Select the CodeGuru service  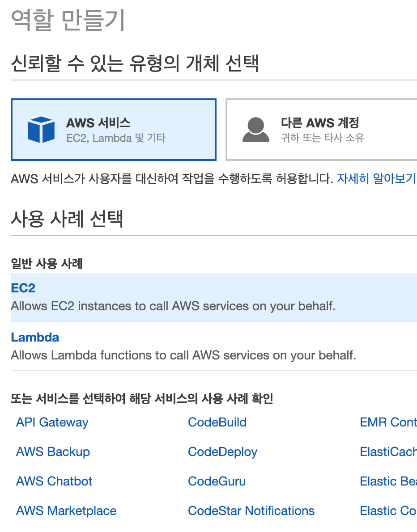click(x=217, y=481)
